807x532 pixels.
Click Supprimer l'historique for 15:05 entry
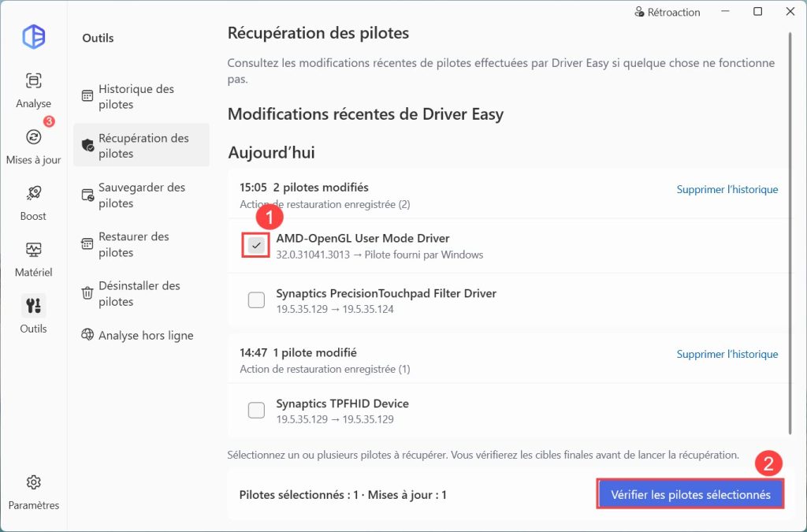(727, 189)
